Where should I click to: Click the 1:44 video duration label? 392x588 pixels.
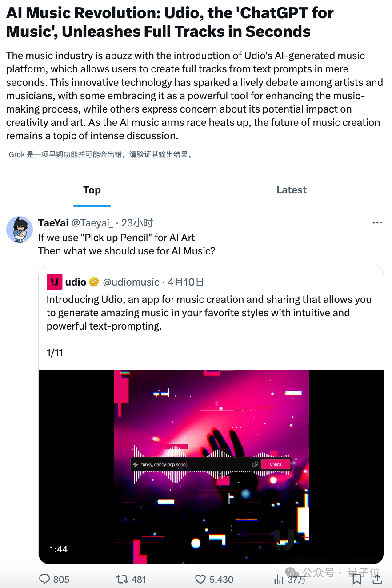click(x=58, y=549)
